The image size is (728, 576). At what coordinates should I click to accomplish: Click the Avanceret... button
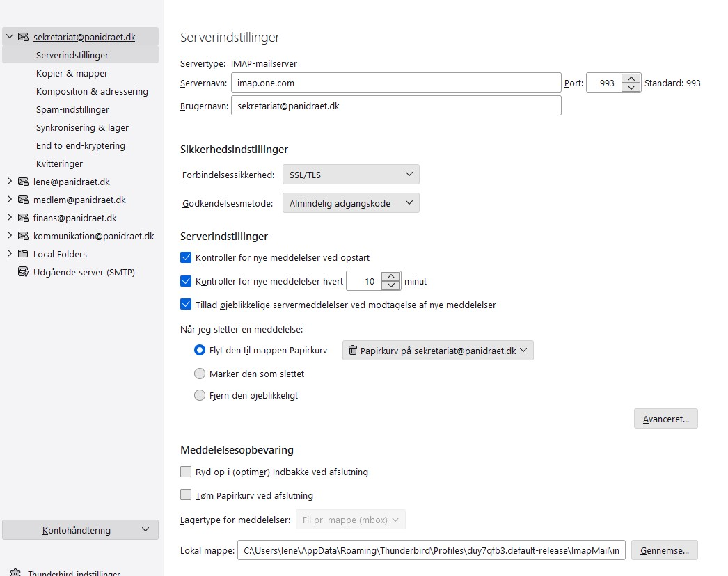pos(665,419)
